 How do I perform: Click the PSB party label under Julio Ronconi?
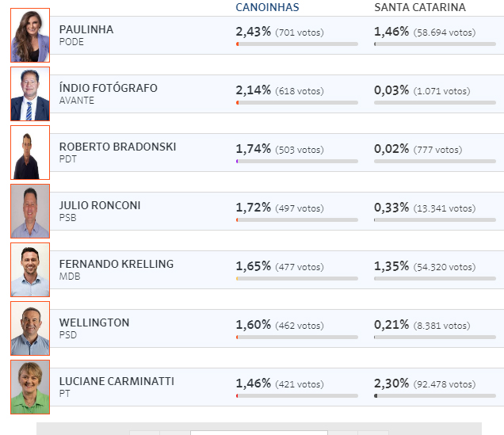(68, 218)
